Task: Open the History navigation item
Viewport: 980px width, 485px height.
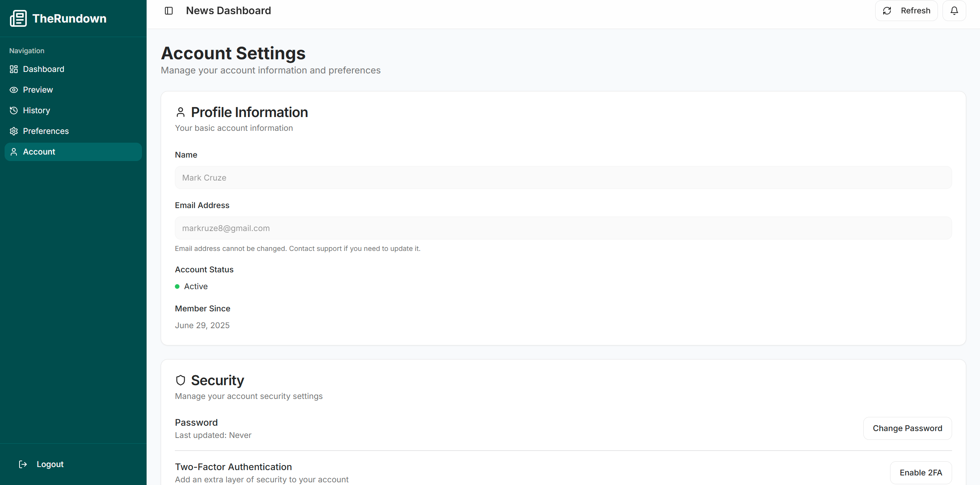Action: coord(36,111)
